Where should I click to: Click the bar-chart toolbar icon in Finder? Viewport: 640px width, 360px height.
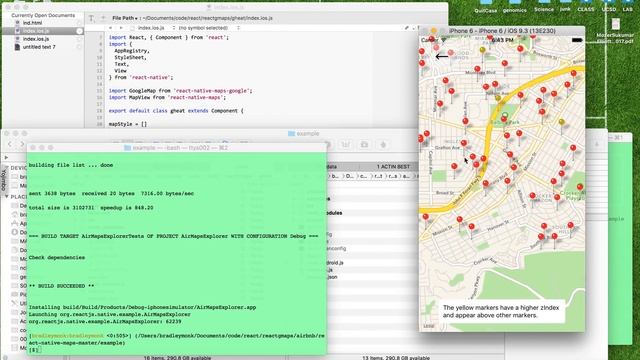345,144
